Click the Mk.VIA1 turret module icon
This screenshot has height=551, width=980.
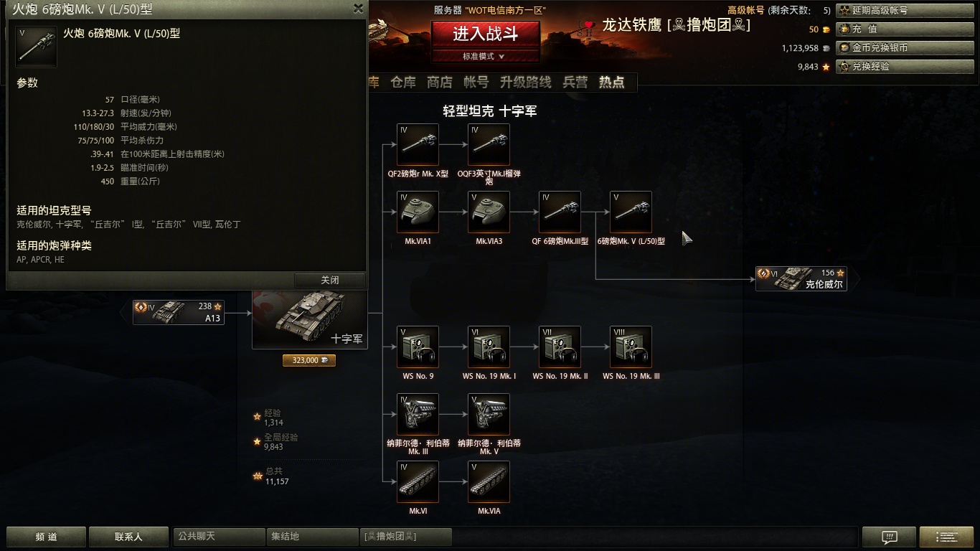point(418,212)
